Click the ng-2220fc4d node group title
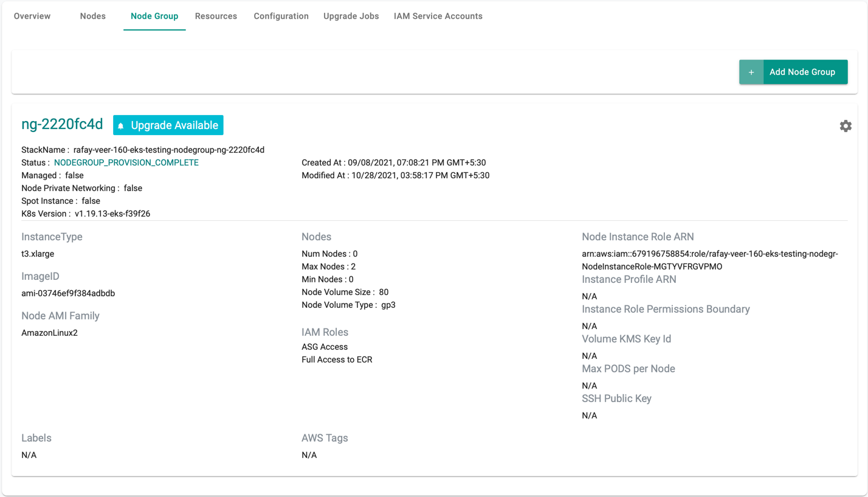The height and width of the screenshot is (497, 868). [x=62, y=125]
